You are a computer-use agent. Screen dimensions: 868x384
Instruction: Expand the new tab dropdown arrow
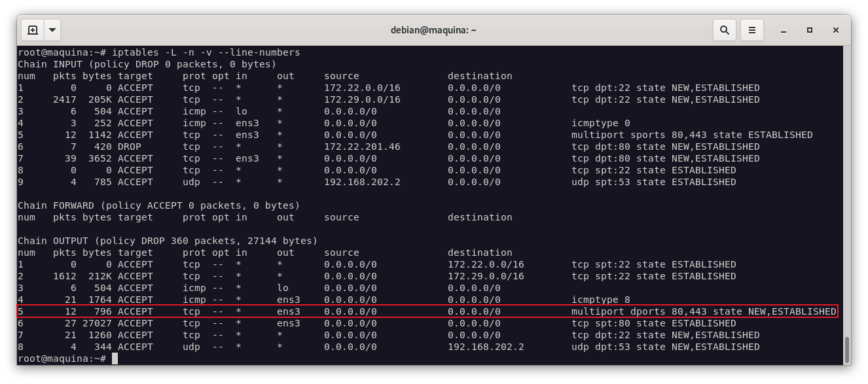(x=52, y=30)
